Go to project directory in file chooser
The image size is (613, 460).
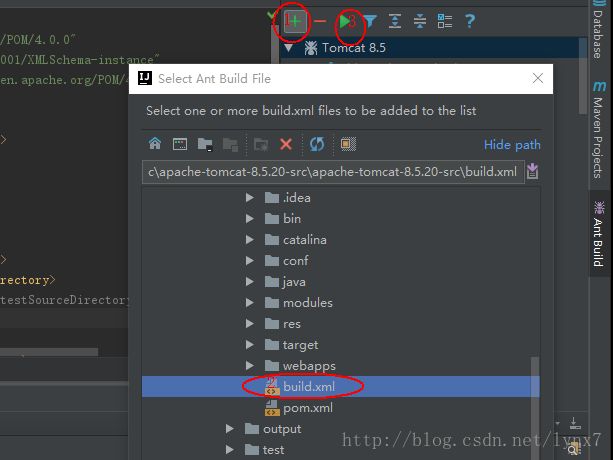point(205,144)
